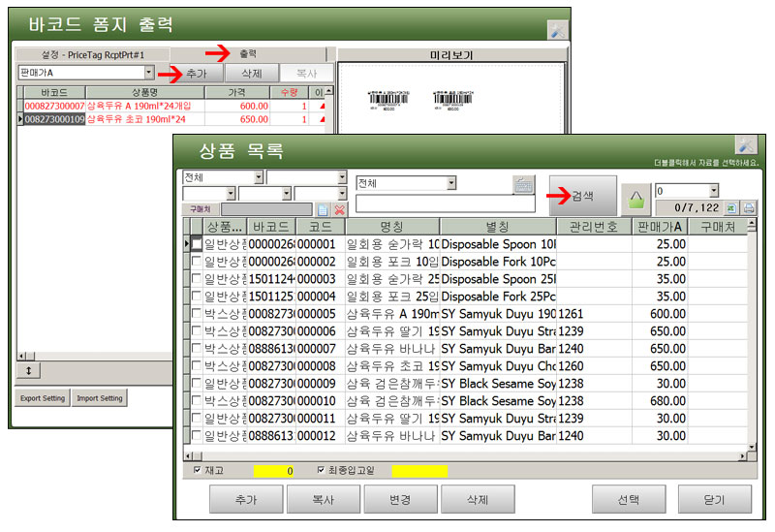Toggle the 재고 checkbox
This screenshot has width=775, height=532.
[198, 470]
